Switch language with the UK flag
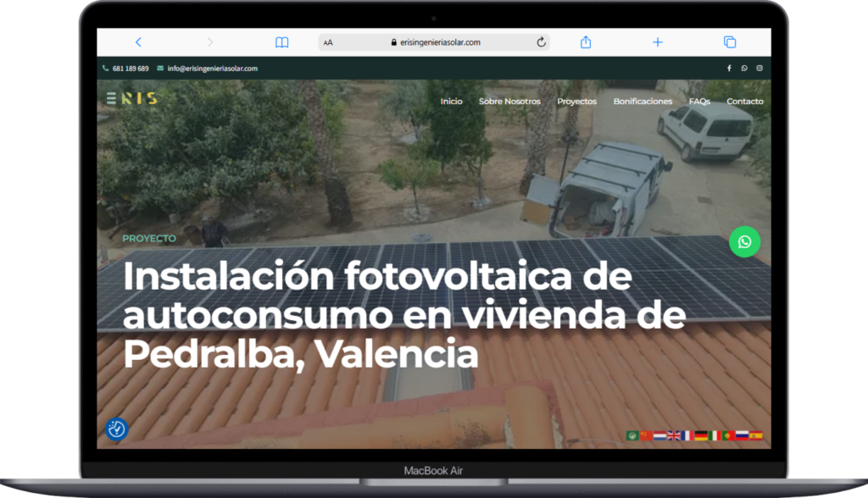The image size is (868, 498). [674, 435]
